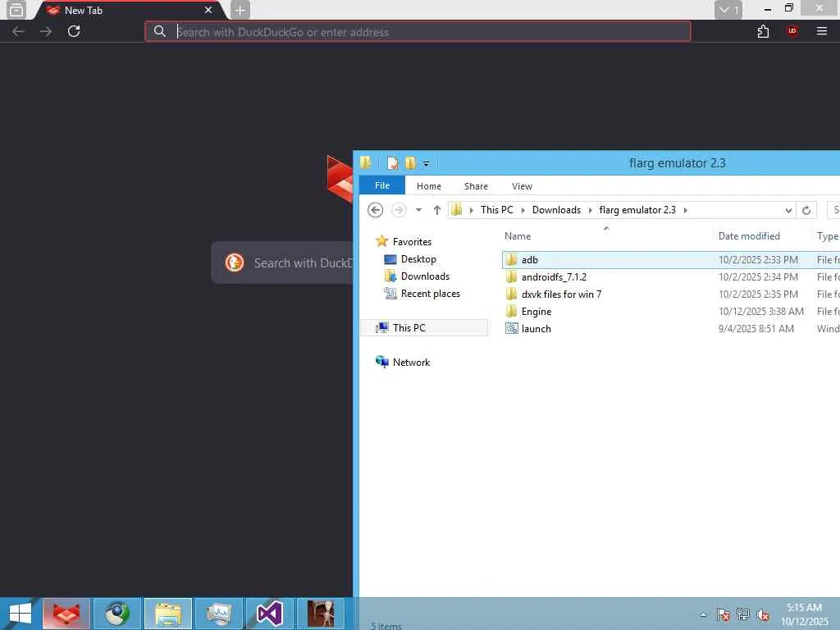Open the browser sidebar/workspace icon at top-left
The width and height of the screenshot is (840, 630).
click(x=16, y=10)
